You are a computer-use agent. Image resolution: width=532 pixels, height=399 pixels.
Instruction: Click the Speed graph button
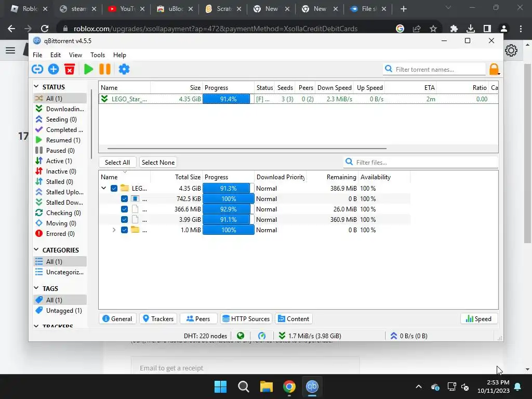[x=478, y=319]
